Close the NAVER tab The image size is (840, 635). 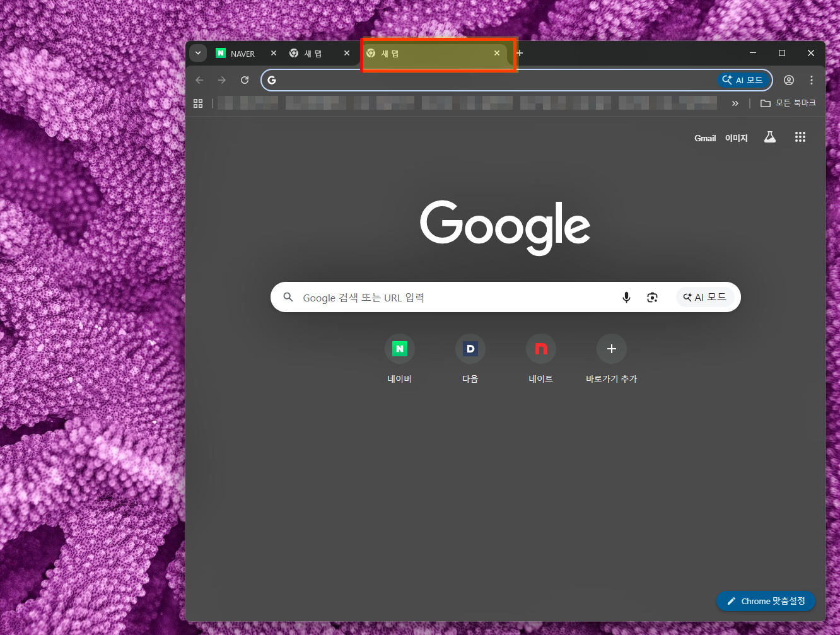[x=274, y=54]
